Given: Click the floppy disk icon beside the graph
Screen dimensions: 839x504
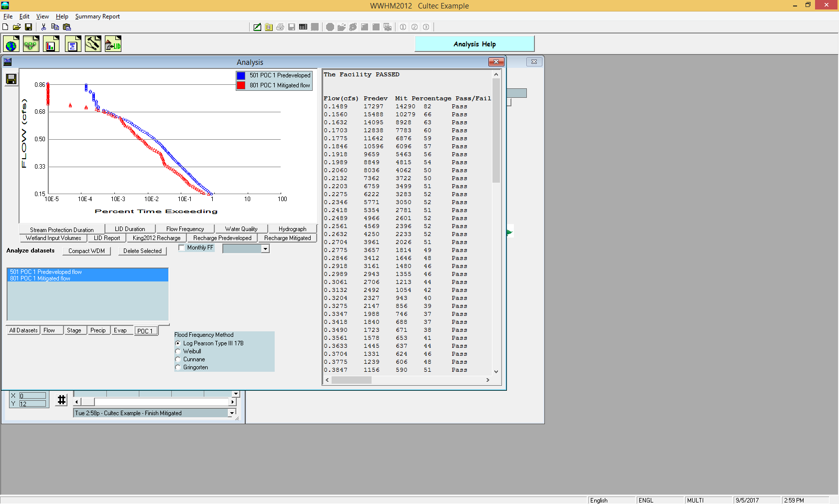Looking at the screenshot, I should [x=11, y=79].
